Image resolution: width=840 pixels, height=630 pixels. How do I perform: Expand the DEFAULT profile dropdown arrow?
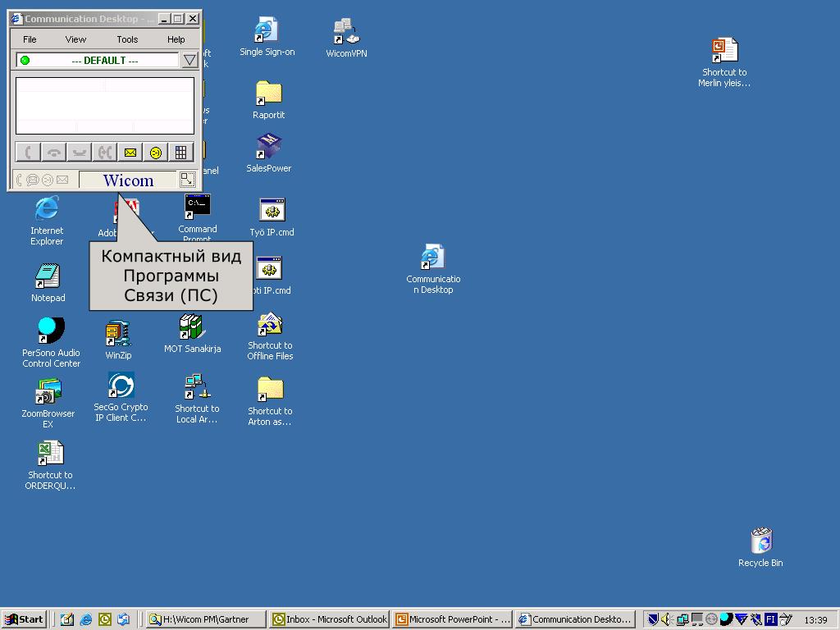tap(189, 60)
